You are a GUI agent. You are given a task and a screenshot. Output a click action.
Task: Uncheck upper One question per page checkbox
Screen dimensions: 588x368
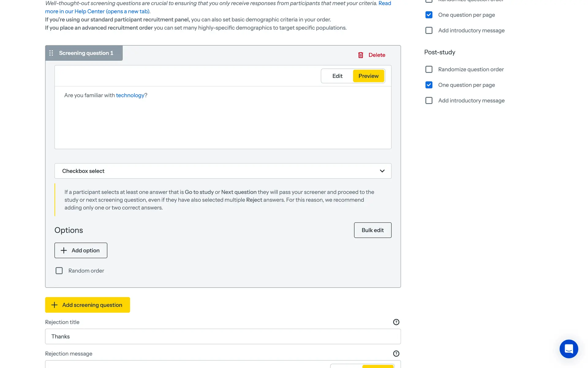tap(429, 15)
